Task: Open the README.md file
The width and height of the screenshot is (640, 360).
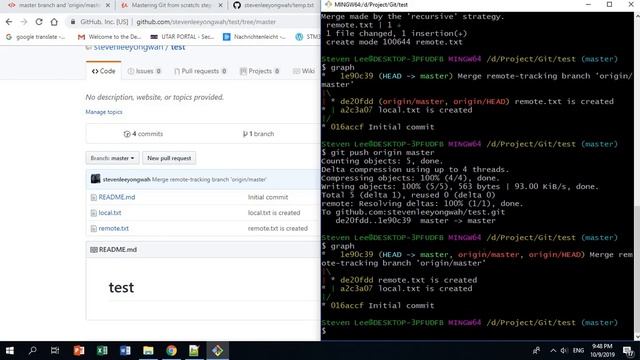Action: pyautogui.click(x=117, y=197)
